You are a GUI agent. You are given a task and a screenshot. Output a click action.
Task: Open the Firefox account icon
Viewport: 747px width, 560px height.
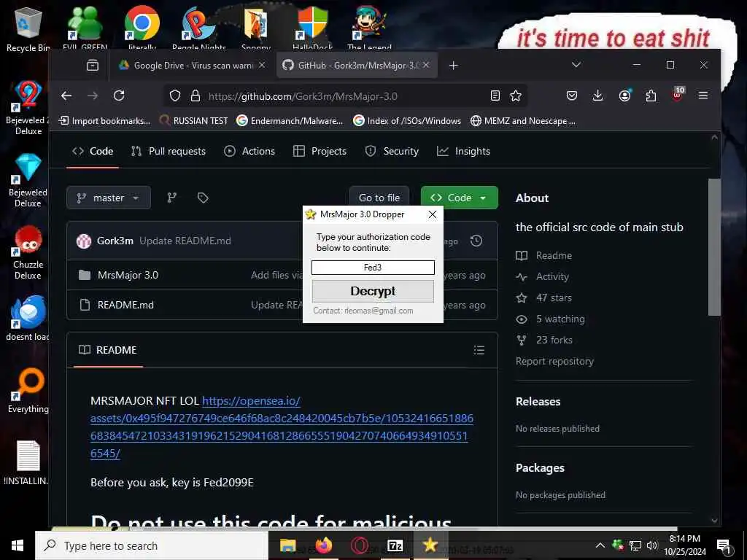click(624, 96)
